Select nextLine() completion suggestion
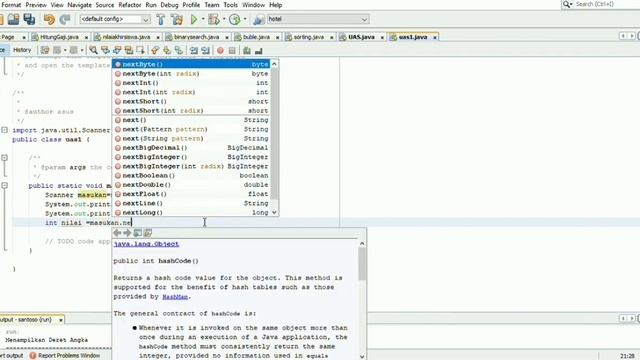 click(191, 203)
